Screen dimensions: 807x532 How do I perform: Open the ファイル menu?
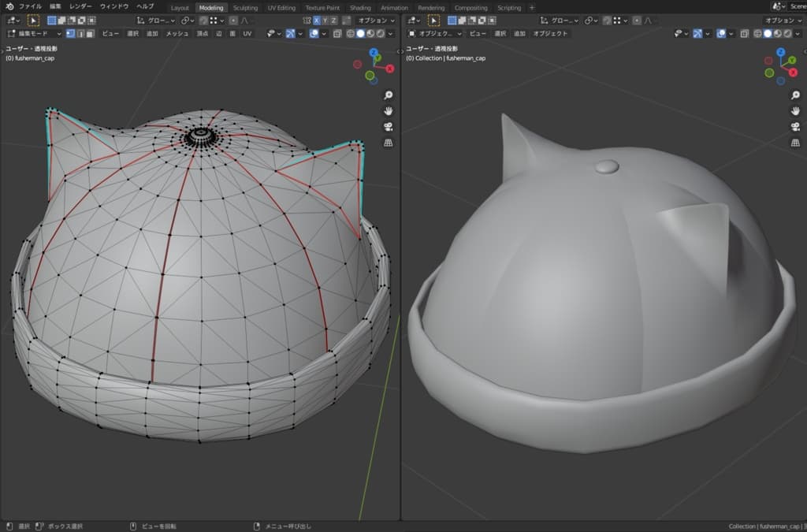[x=30, y=6]
